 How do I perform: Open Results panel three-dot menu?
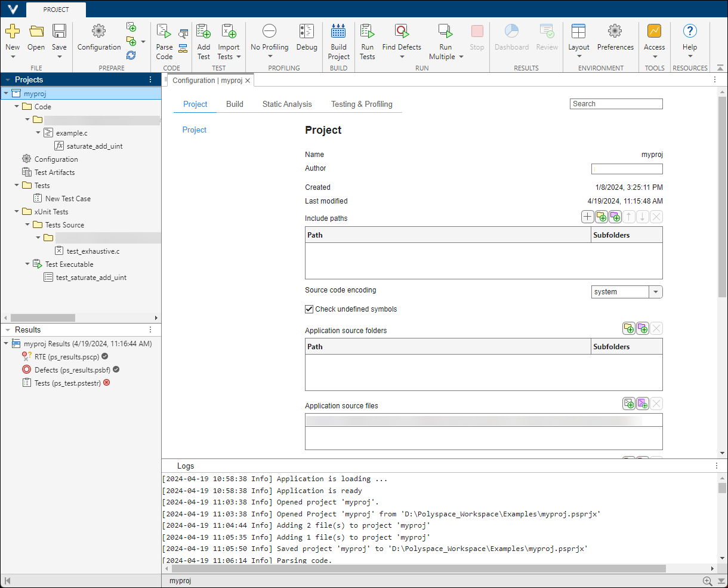150,330
